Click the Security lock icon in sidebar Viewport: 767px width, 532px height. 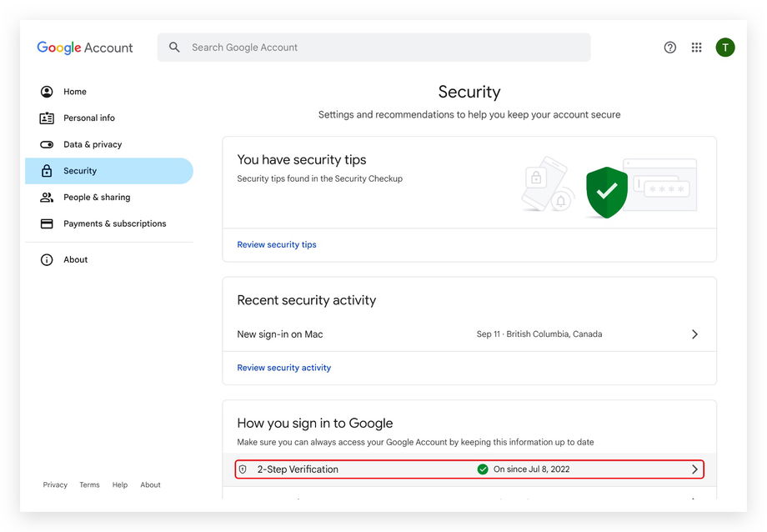[x=47, y=171]
